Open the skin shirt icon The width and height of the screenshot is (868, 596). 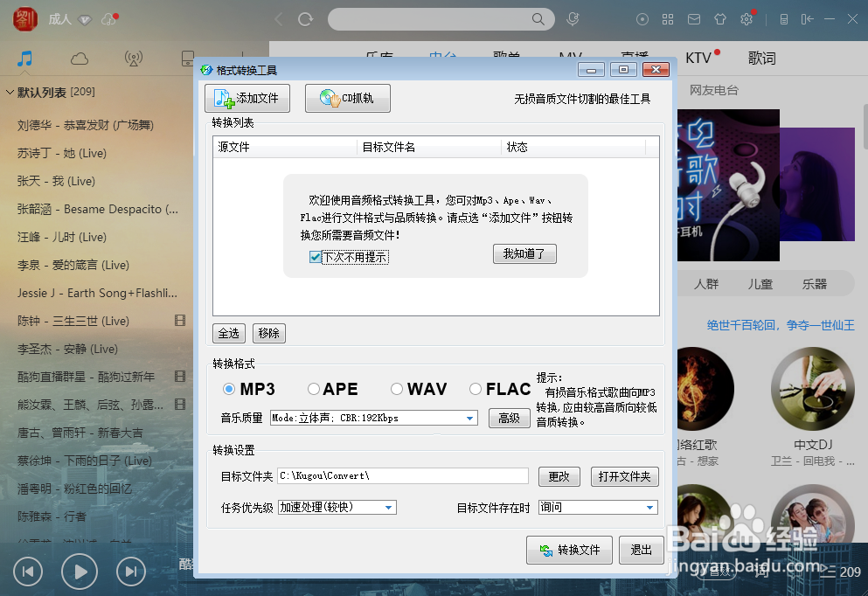(x=719, y=19)
